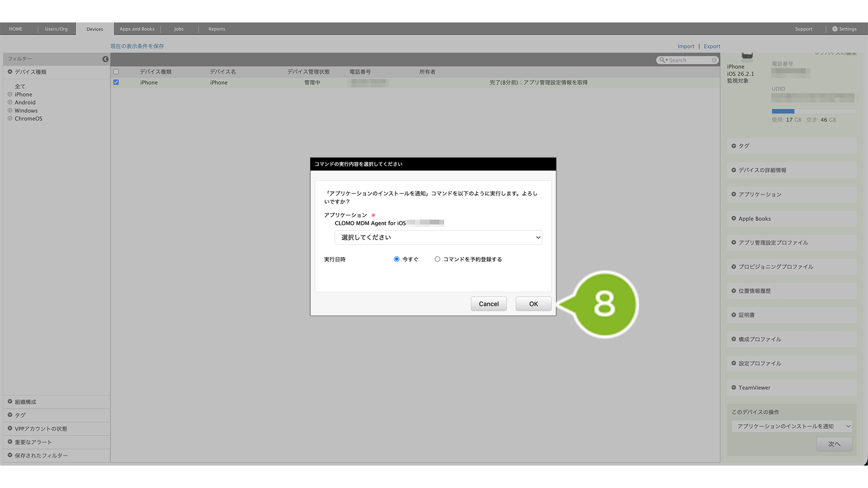Image resolution: width=868 pixels, height=488 pixels.
Task: Select コマンドを予約登録する radio option
Action: click(x=437, y=259)
